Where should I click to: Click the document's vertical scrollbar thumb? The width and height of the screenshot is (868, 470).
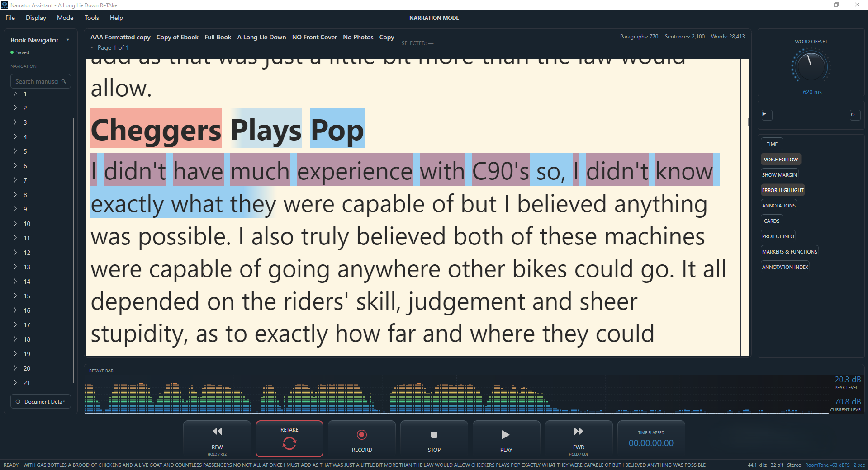(x=748, y=122)
